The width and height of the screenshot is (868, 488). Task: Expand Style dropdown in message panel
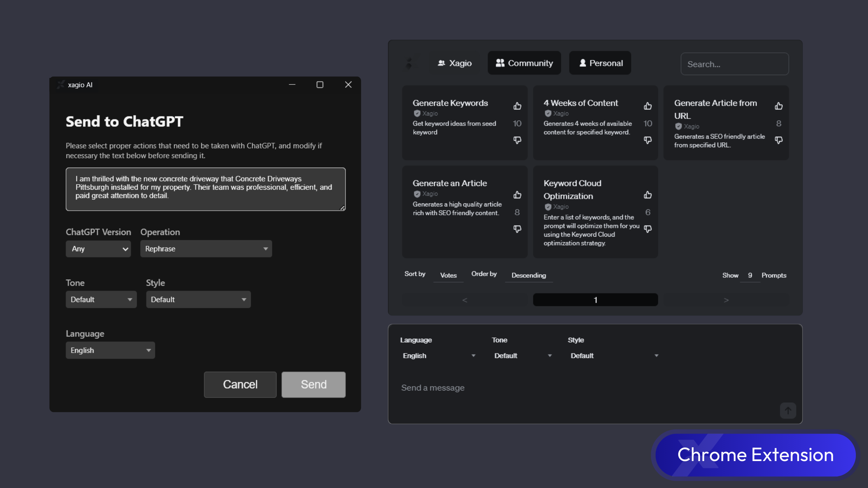tap(614, 356)
